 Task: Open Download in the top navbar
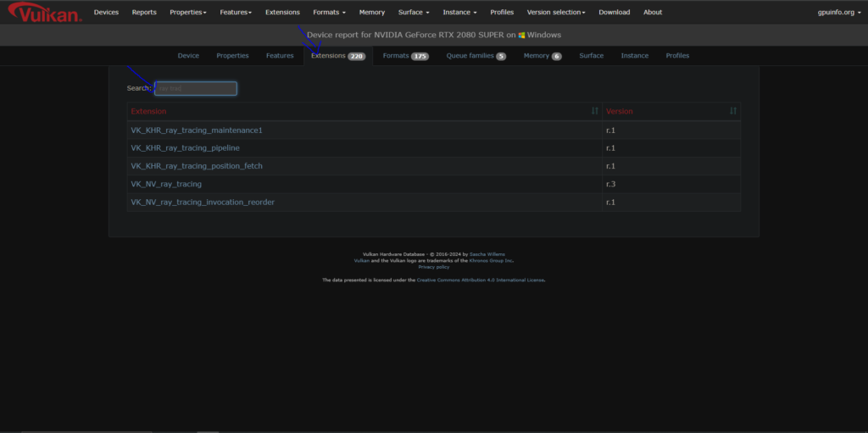tap(615, 12)
